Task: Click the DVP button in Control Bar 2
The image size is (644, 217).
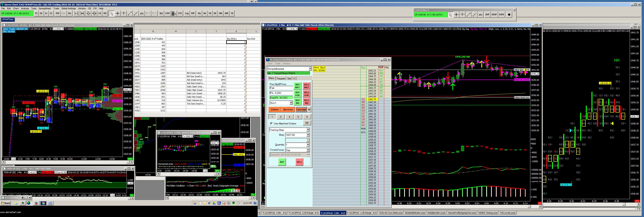Action: (x=487, y=15)
